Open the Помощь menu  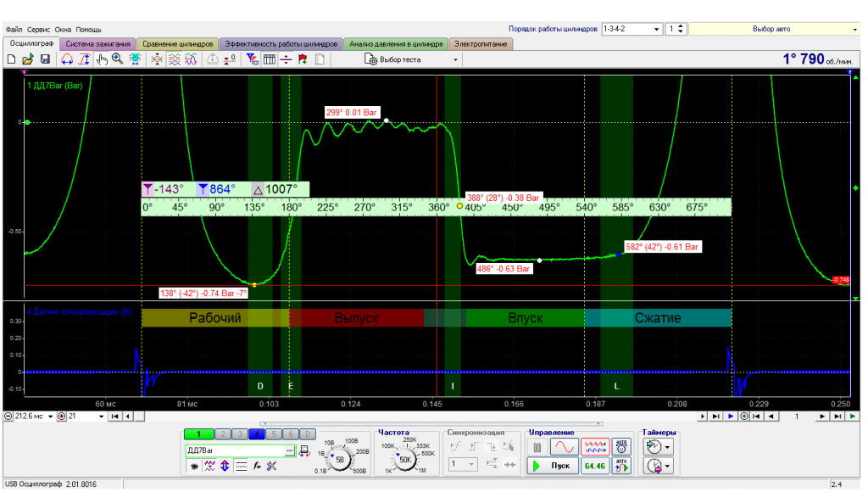point(88,30)
